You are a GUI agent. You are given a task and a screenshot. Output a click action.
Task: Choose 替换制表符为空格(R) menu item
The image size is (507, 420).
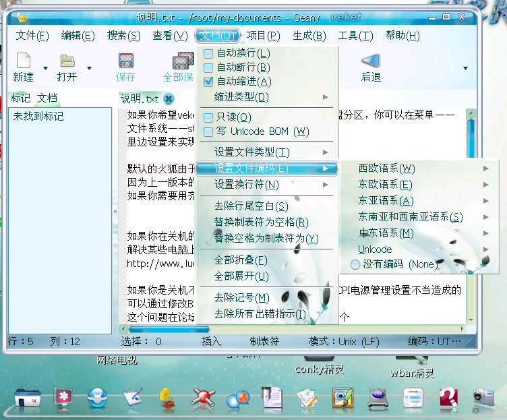pyautogui.click(x=268, y=222)
